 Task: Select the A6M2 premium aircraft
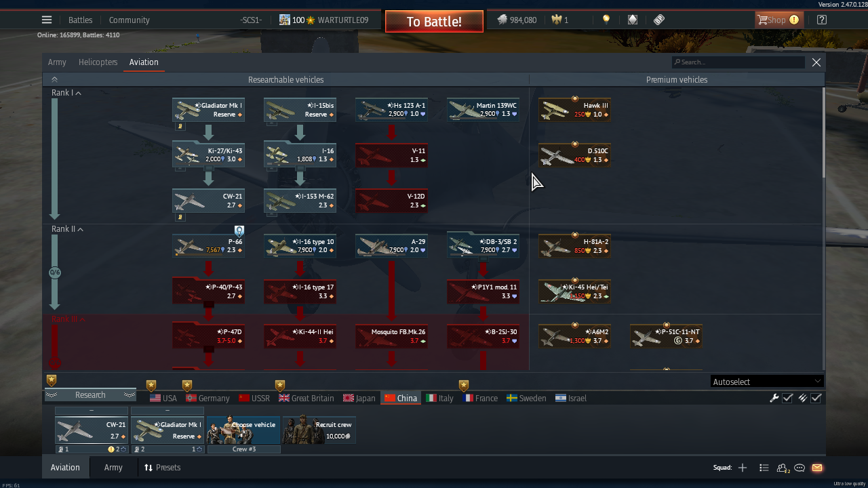tap(574, 336)
